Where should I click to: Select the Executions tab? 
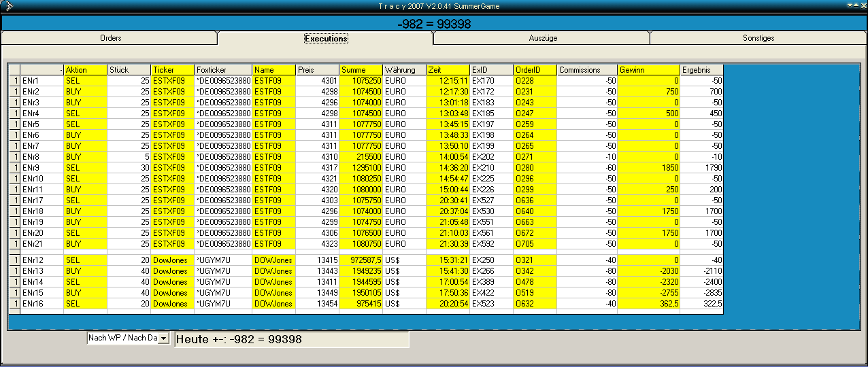(x=326, y=38)
